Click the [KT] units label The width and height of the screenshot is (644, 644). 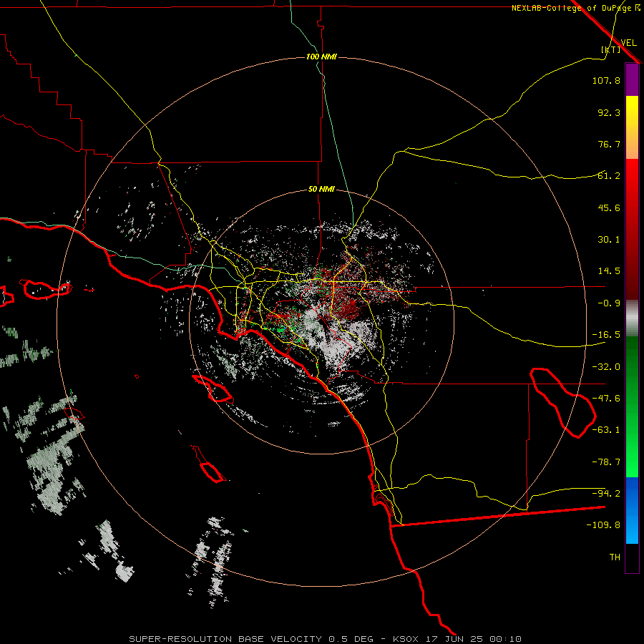(611, 49)
